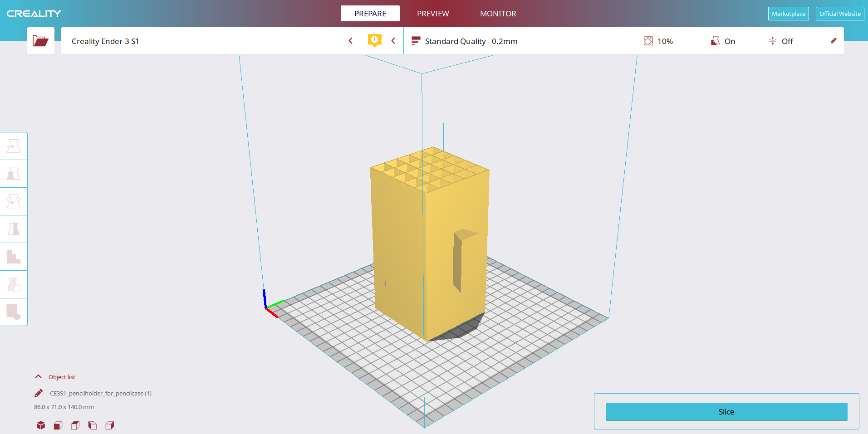Image resolution: width=868 pixels, height=434 pixels.
Task: Select the Move tool in left toolbar
Action: coord(14,146)
